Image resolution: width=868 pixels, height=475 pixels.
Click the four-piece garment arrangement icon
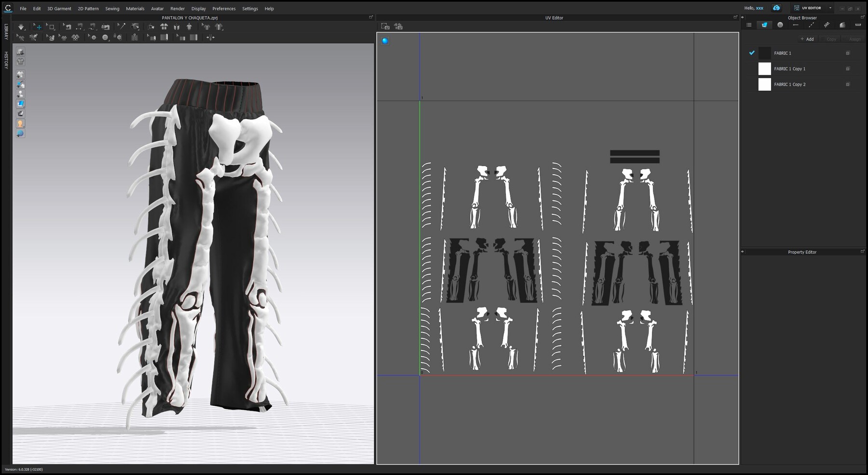[164, 27]
